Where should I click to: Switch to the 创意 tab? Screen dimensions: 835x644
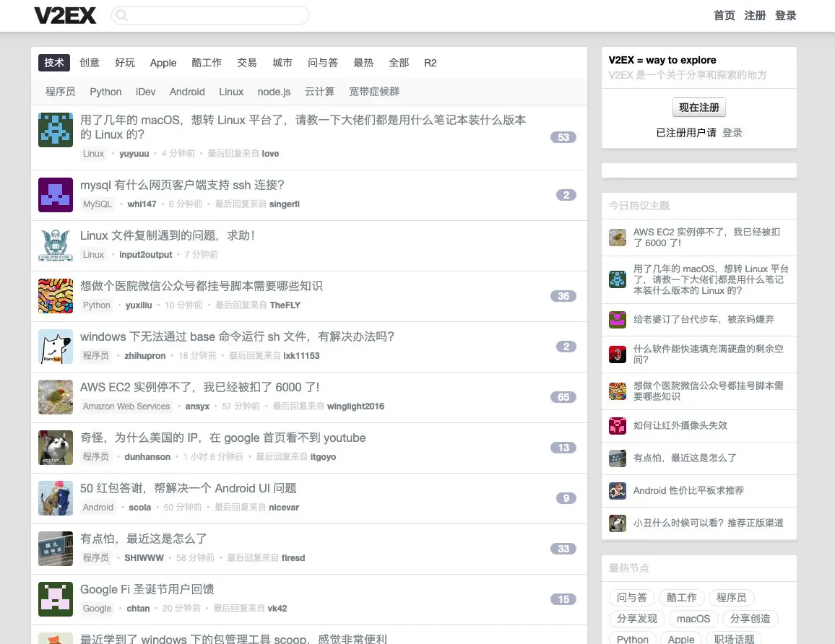pyautogui.click(x=90, y=63)
